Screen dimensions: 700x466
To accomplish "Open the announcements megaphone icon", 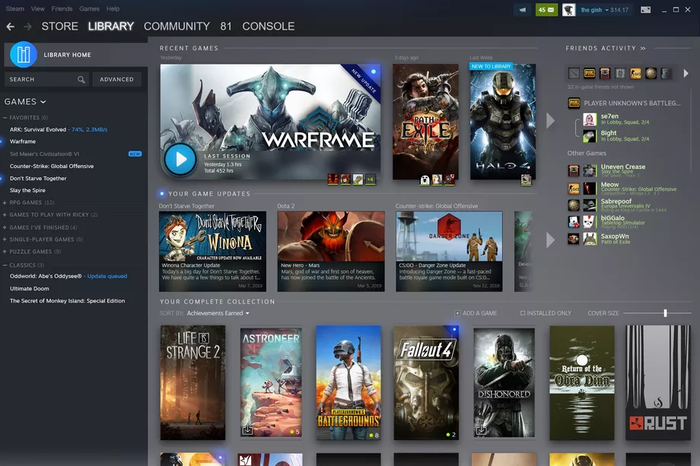I will [524, 9].
